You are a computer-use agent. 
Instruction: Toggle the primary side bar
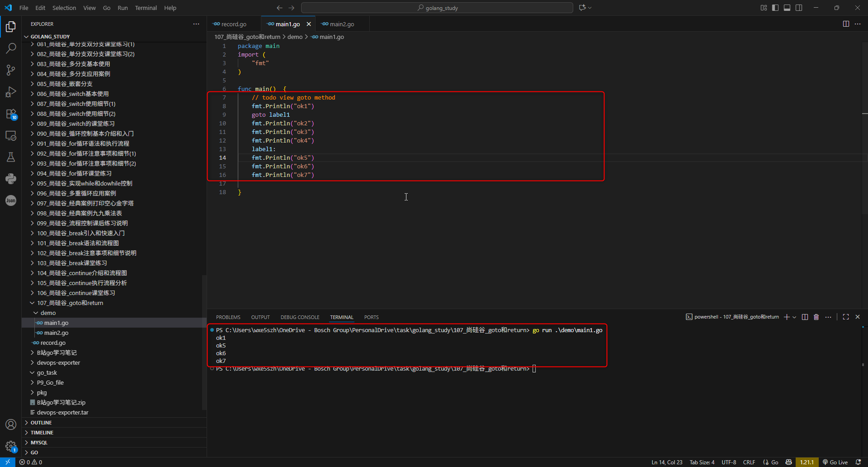pos(775,8)
